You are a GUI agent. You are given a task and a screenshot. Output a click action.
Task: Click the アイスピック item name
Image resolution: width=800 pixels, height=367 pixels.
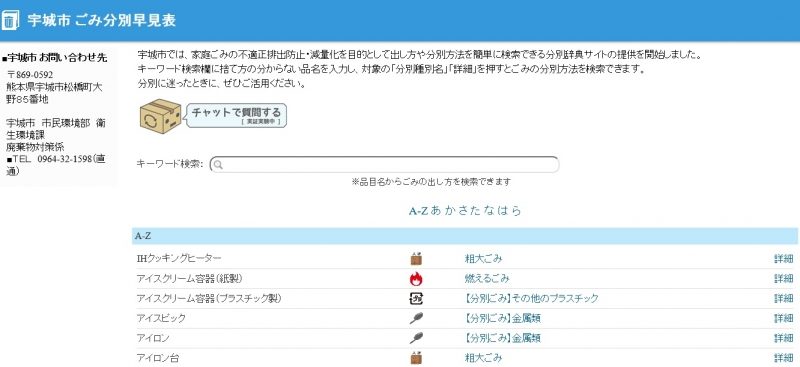[x=161, y=319]
